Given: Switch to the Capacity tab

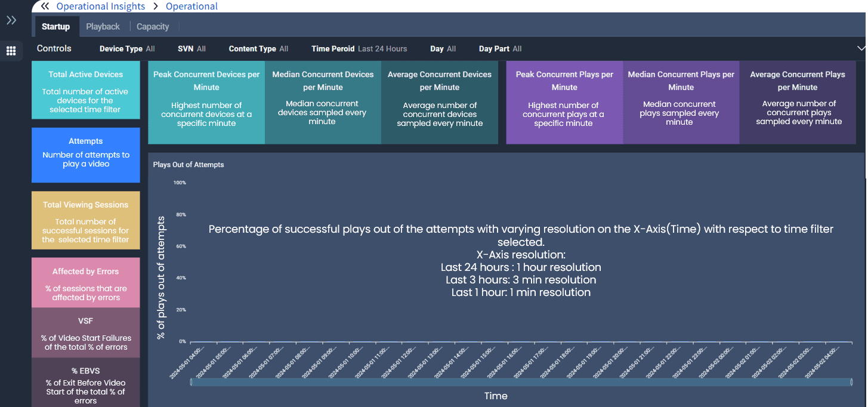Looking at the screenshot, I should click(x=153, y=27).
